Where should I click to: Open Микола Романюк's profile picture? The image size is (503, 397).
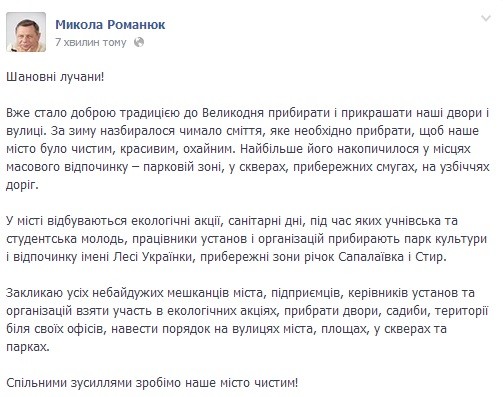(x=26, y=32)
